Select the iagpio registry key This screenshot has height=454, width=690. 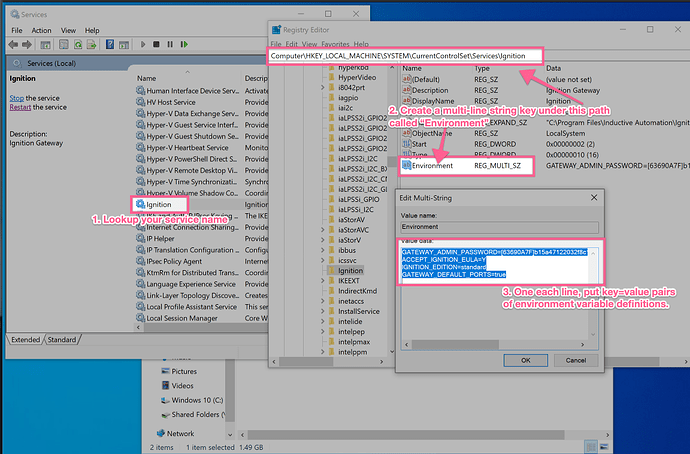tap(348, 98)
